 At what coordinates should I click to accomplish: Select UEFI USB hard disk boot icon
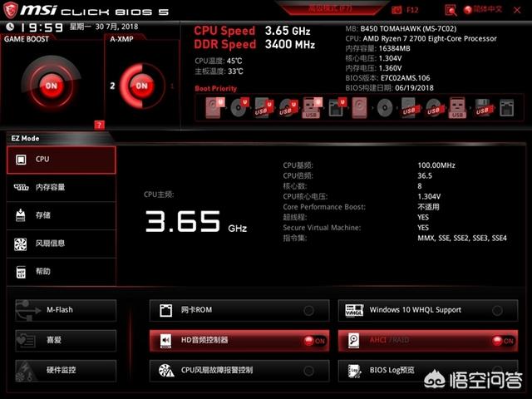264,107
